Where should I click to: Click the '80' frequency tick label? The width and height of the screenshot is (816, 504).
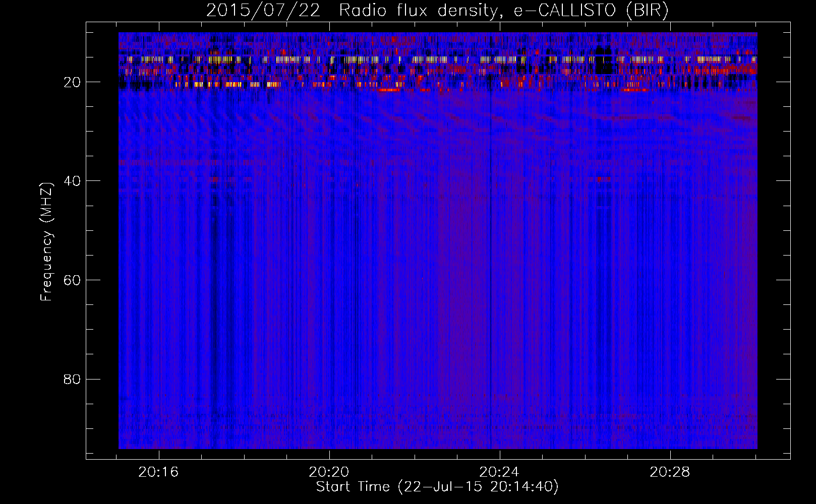pos(73,379)
